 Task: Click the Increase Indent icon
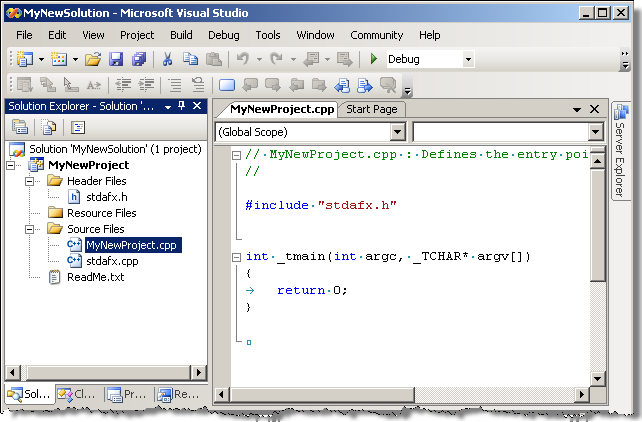click(146, 85)
